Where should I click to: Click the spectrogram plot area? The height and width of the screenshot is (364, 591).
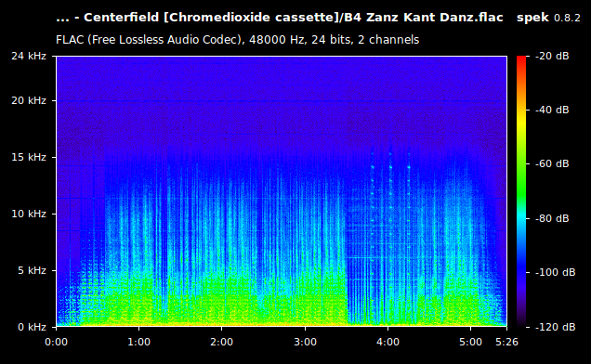(x=282, y=191)
